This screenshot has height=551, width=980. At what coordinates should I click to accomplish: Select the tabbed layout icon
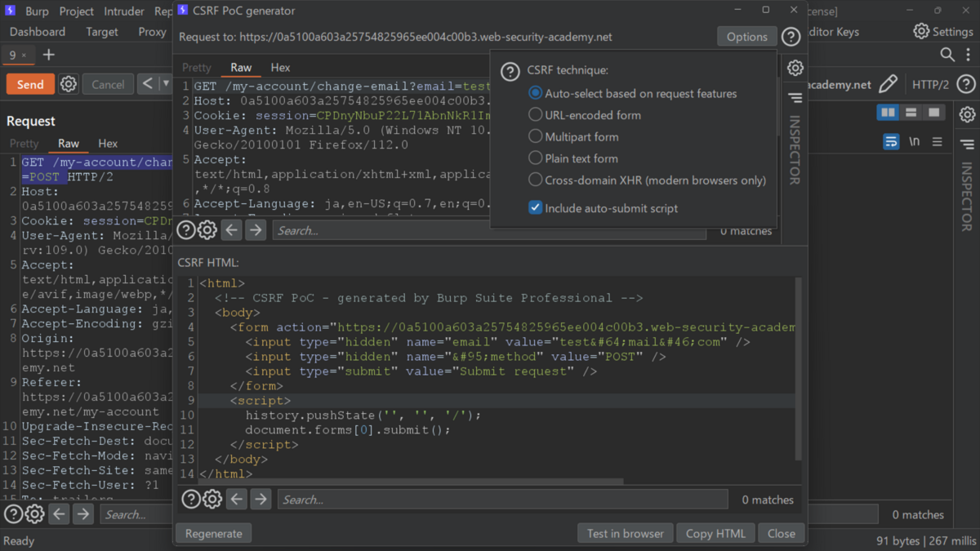[933, 113]
